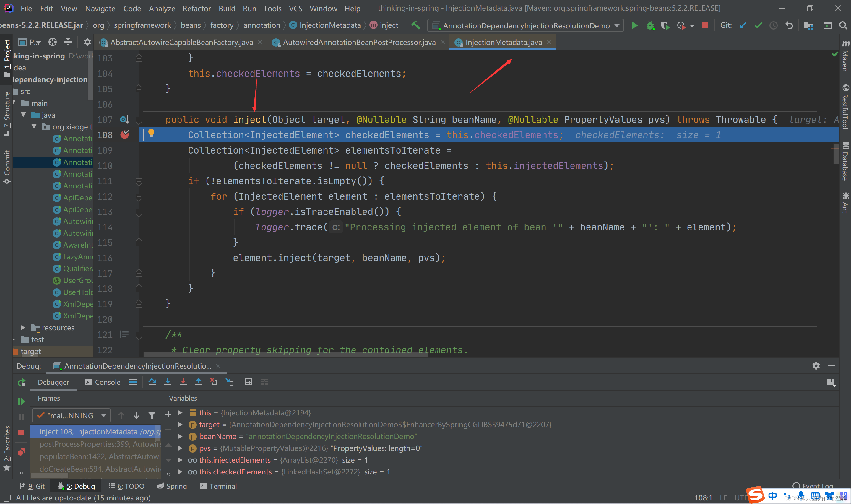This screenshot has width=851, height=504.
Task: Select the InjectionMetadata.java editor tab
Action: coord(503,41)
